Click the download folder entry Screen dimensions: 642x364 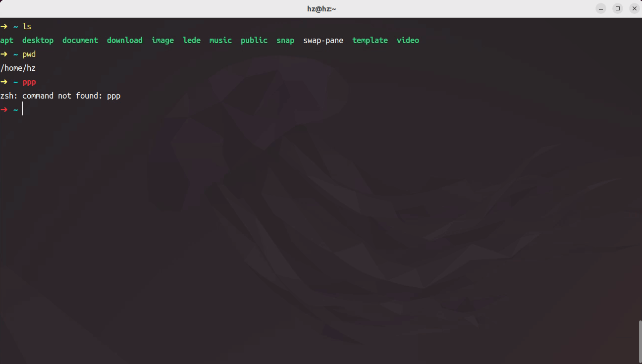click(x=124, y=40)
